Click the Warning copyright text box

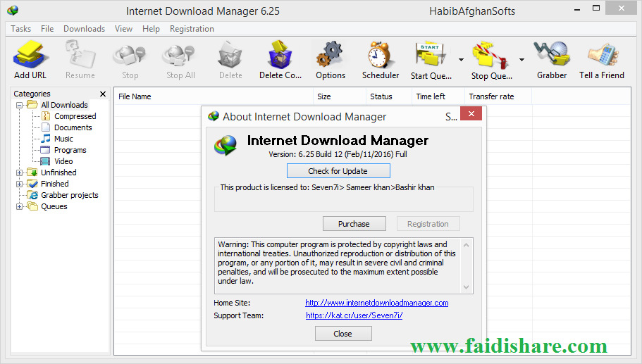(343, 265)
